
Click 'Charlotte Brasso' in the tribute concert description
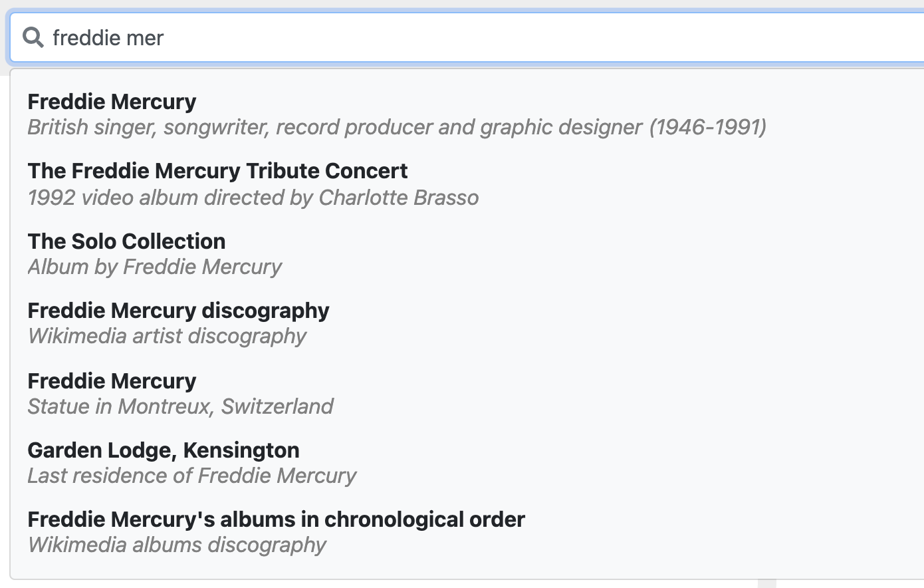point(399,198)
